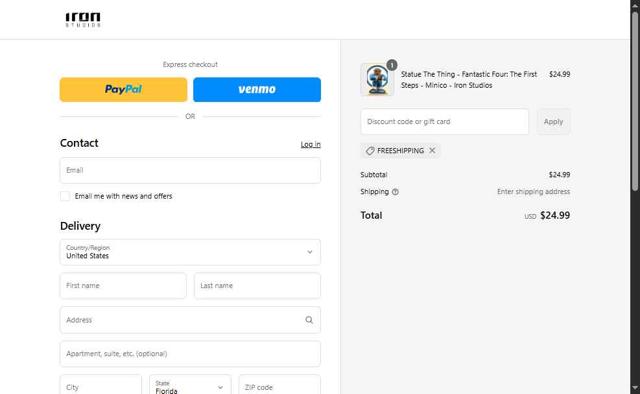Click the product quantity badge
The width and height of the screenshot is (640, 394).
392,65
